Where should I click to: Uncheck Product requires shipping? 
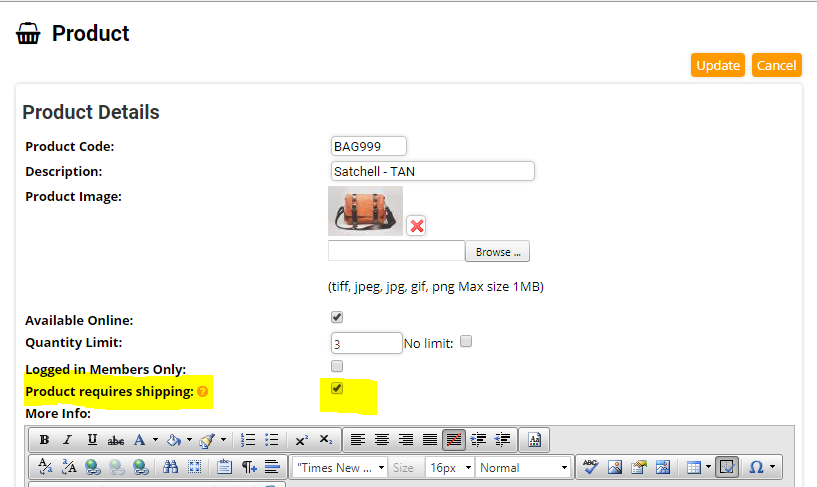(x=337, y=389)
